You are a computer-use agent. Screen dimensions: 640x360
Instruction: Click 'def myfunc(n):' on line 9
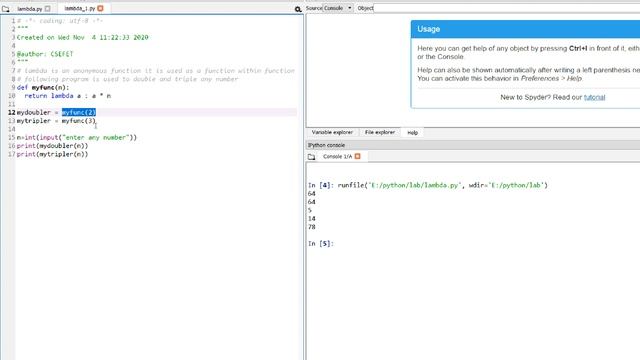[43, 87]
